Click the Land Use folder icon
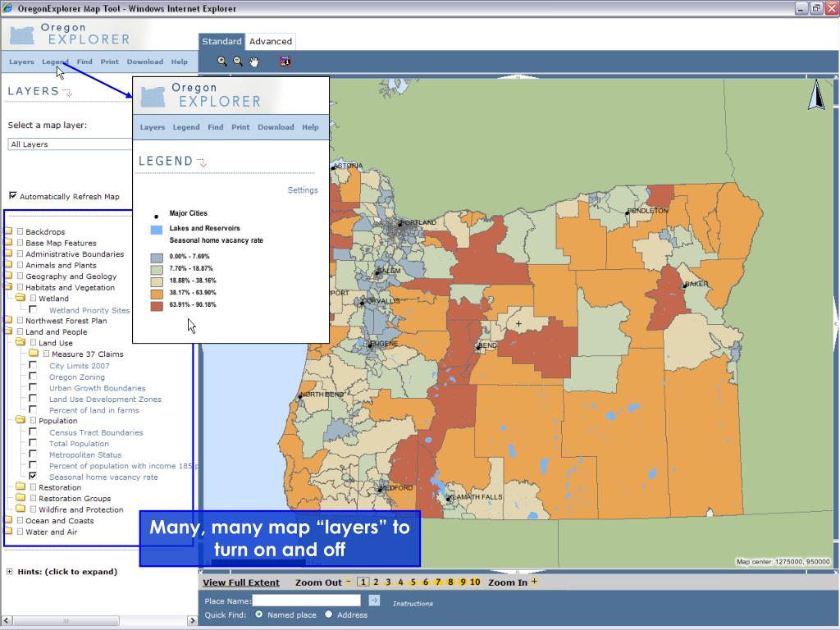This screenshot has height=630, width=840. [21, 342]
